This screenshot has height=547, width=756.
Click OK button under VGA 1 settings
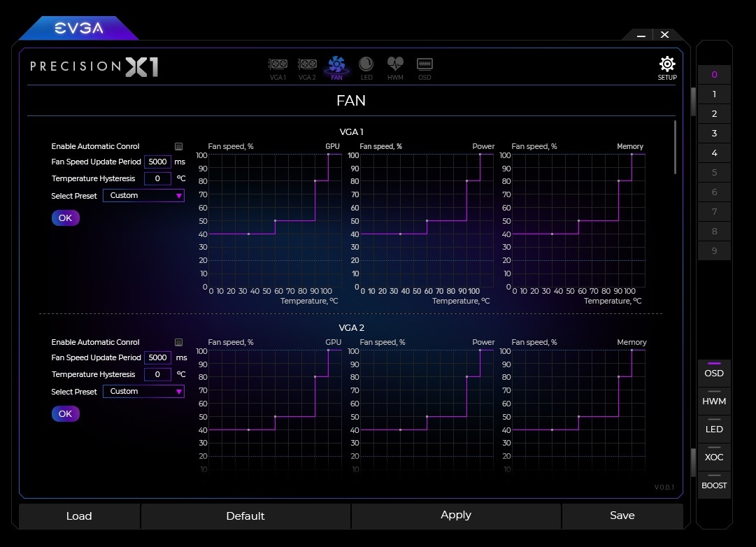pyautogui.click(x=66, y=218)
